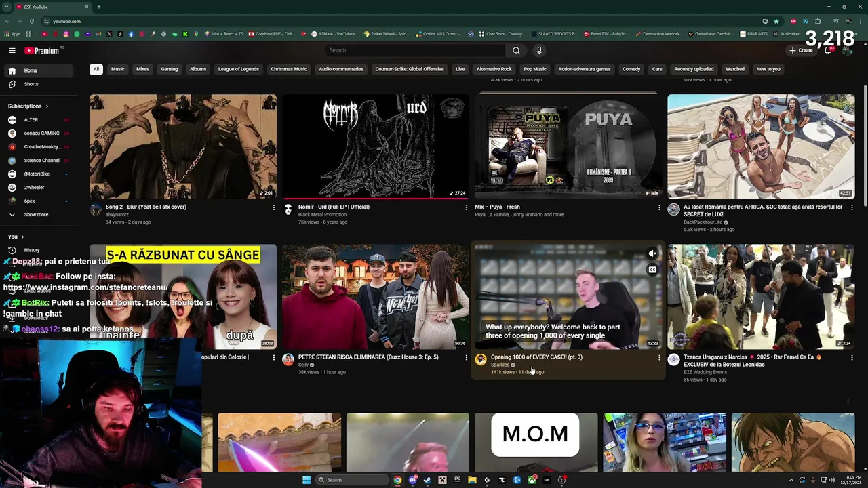Play the Nornir Urd thumbnail
The height and width of the screenshot is (488, 868).
click(376, 146)
